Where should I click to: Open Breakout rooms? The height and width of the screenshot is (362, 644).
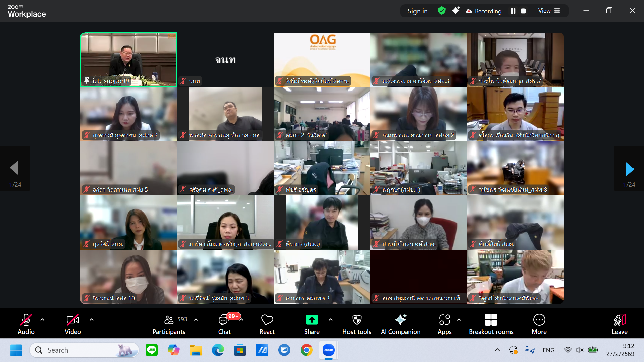(491, 324)
